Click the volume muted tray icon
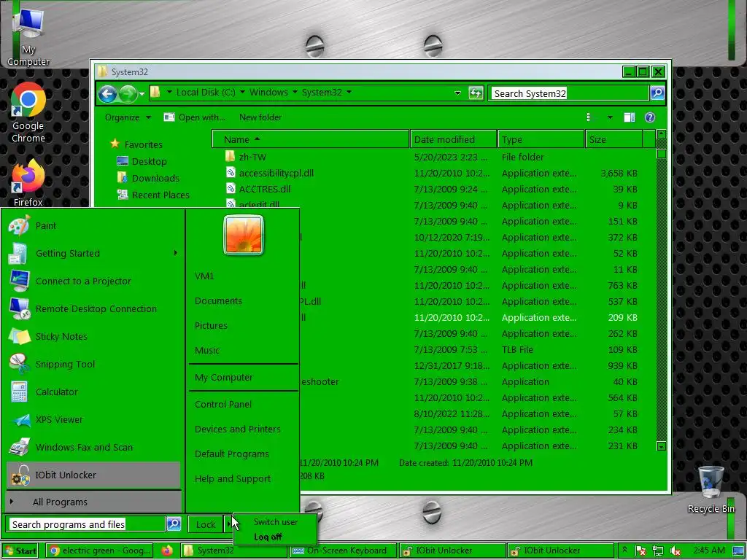This screenshot has width=747, height=560. point(675,551)
